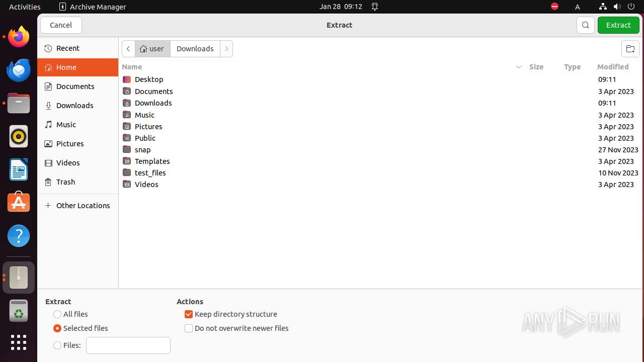Open clock and calendar in top bar

click(x=341, y=7)
